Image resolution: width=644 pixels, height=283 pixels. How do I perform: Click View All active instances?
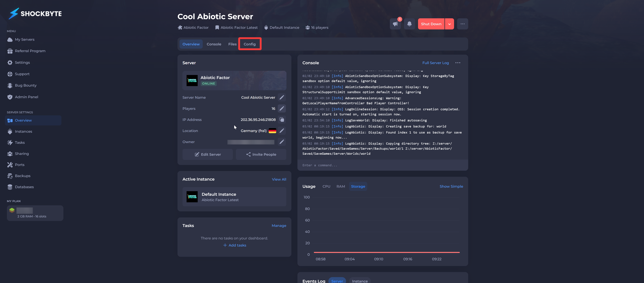(x=279, y=179)
